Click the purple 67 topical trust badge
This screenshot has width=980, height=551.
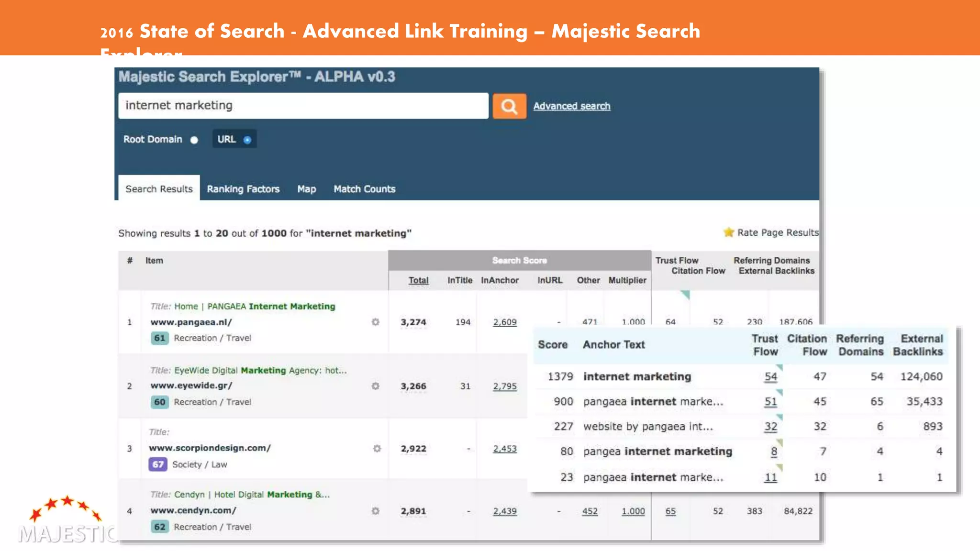coord(158,464)
